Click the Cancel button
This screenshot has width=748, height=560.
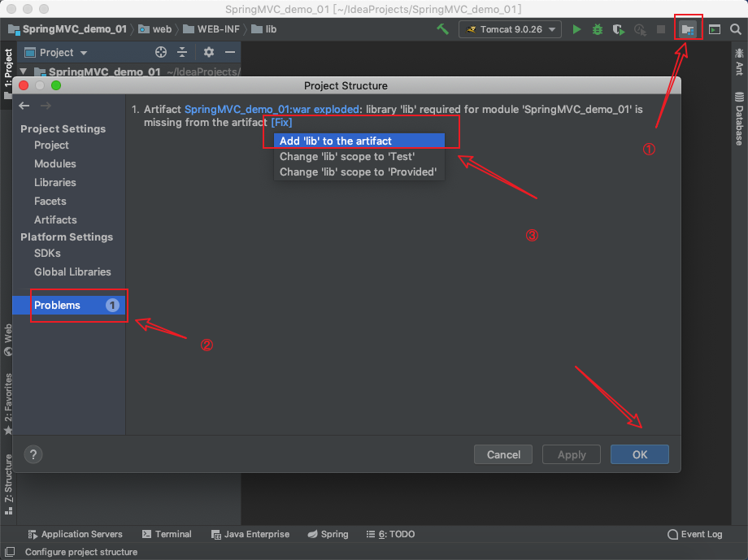503,454
